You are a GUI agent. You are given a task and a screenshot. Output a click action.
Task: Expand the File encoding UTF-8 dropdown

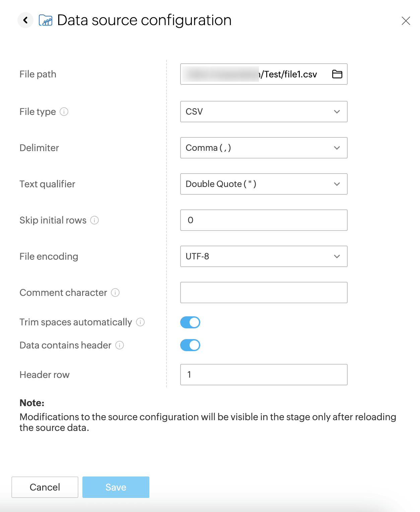tap(264, 256)
